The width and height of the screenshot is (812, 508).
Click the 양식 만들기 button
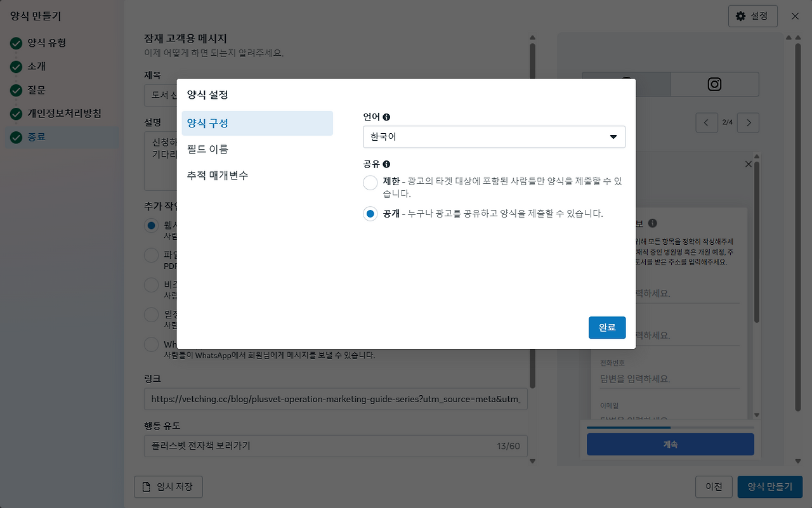[x=769, y=486]
